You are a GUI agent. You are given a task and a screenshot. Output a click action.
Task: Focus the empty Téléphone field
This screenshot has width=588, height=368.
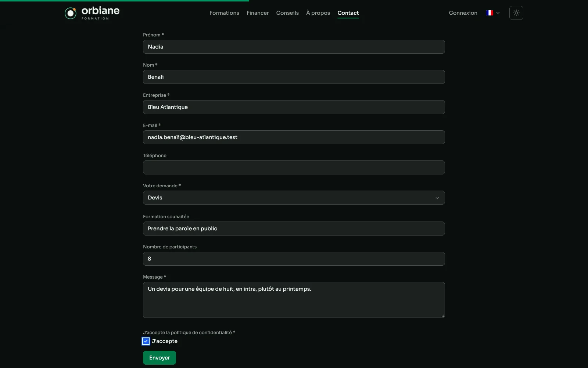294,167
